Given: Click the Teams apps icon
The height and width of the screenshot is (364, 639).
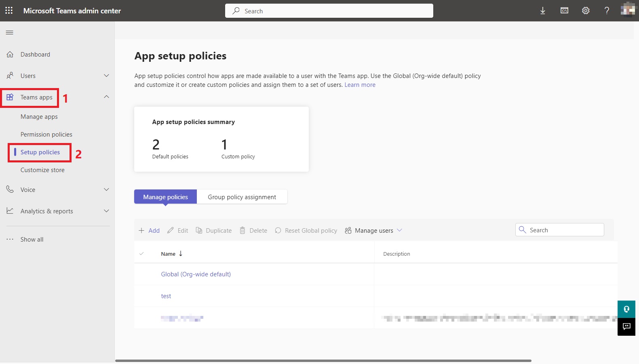Looking at the screenshot, I should pos(10,97).
